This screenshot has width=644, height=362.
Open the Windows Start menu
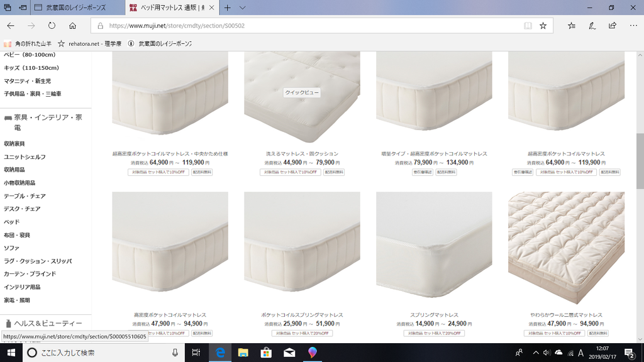tap(11, 353)
